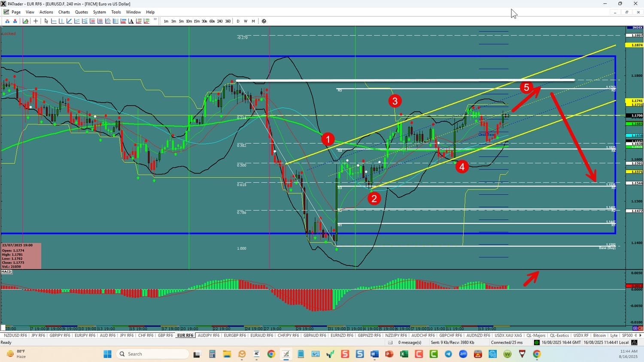Click the clock icon in the timeframe toolbar

(x=264, y=21)
